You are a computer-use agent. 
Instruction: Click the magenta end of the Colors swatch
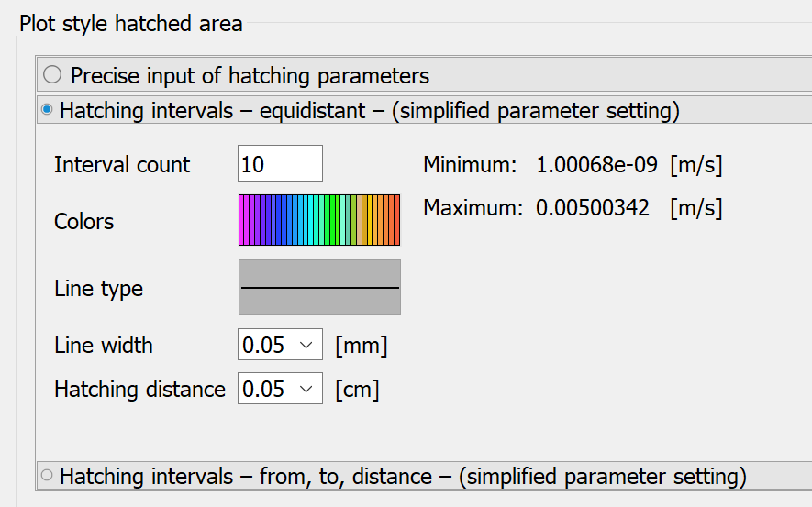244,220
